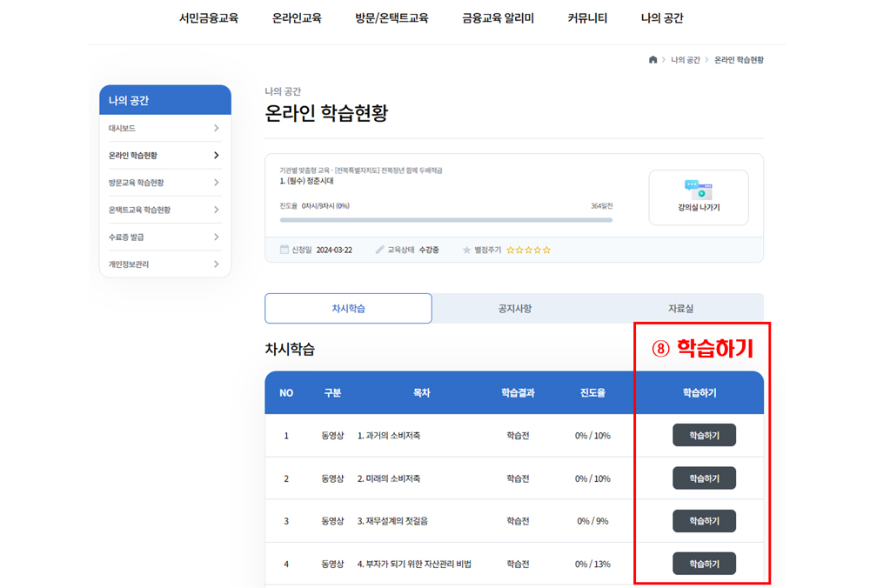
Task: Click 온라인 학습현황 breadcrumb link
Action: (739, 60)
